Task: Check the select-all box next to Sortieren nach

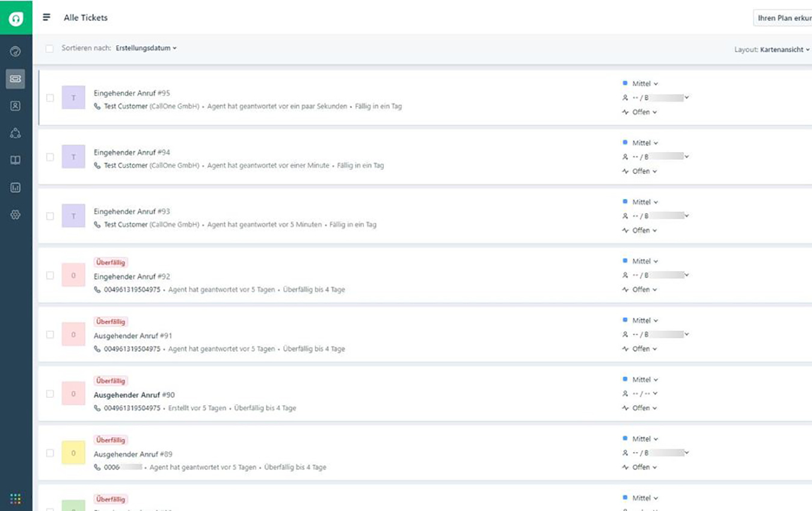Action: [x=51, y=48]
